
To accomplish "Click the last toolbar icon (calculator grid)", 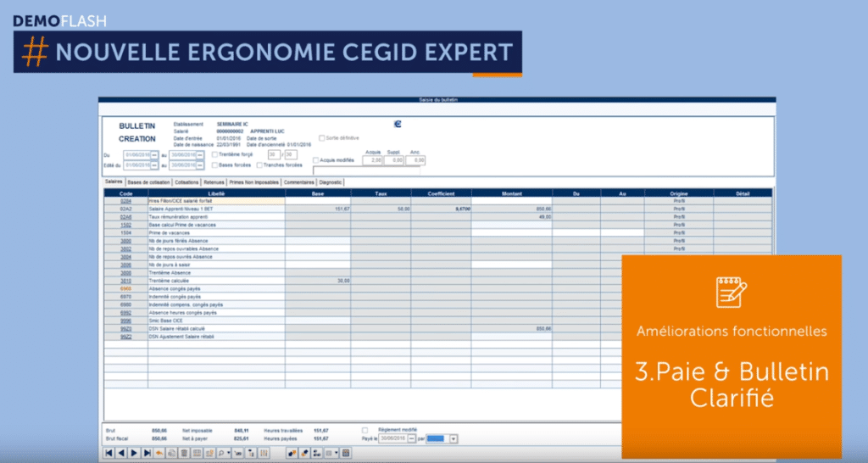I will pyautogui.click(x=346, y=453).
